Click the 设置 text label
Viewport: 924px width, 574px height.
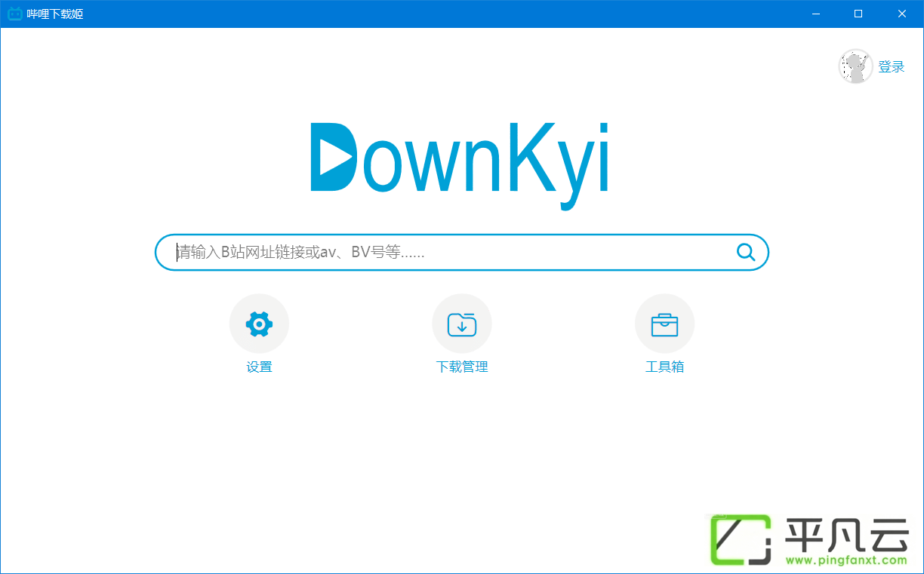[x=259, y=367]
